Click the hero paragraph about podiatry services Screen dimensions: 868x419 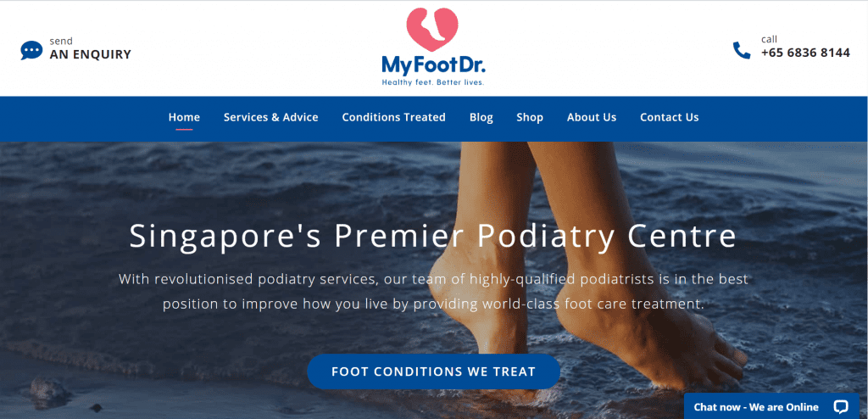pyautogui.click(x=433, y=292)
